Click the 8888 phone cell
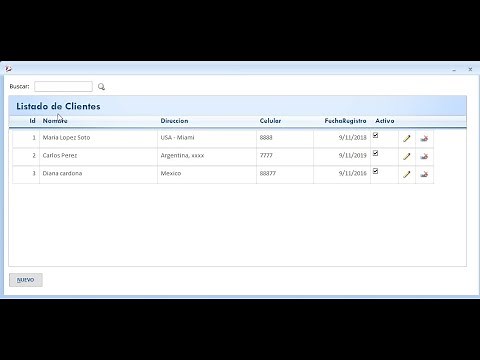Viewport: 480px width, 360px height. tap(285, 139)
